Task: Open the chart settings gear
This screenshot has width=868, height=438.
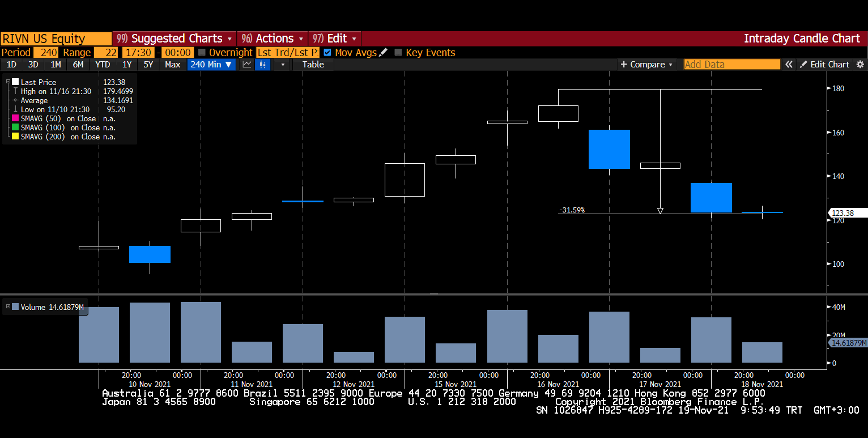Action: coord(860,65)
